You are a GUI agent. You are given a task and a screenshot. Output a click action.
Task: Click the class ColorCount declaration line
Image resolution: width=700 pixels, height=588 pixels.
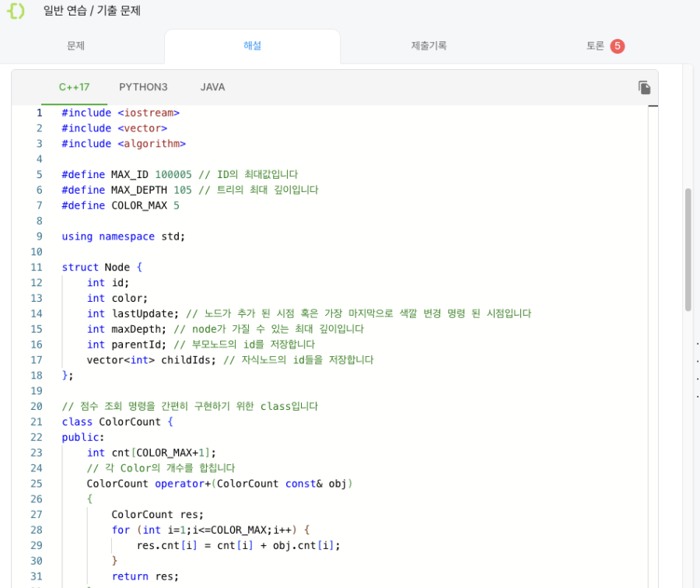[117, 422]
